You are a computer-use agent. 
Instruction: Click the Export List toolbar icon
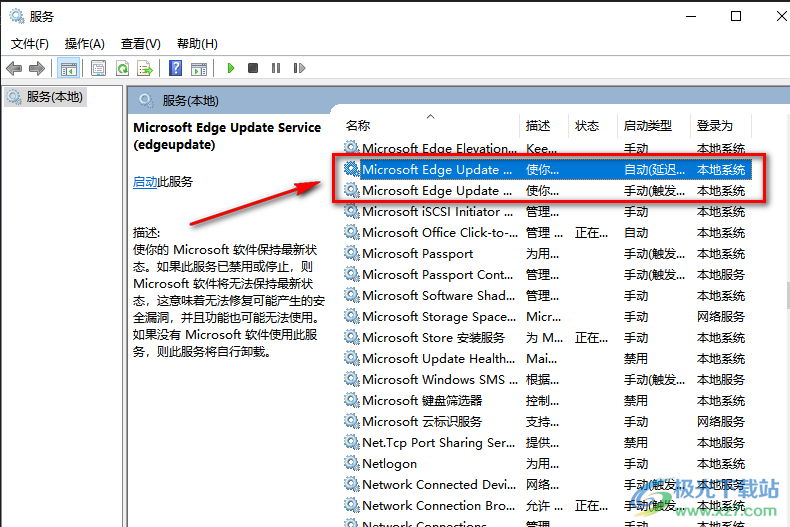click(145, 68)
